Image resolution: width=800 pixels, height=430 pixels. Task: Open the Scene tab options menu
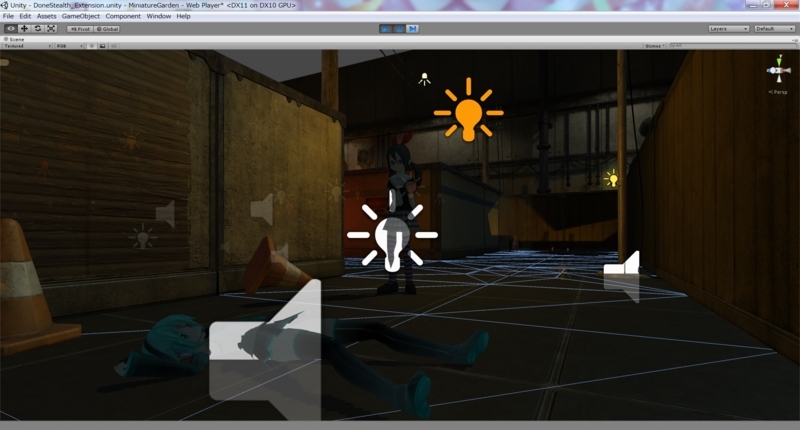coord(794,39)
